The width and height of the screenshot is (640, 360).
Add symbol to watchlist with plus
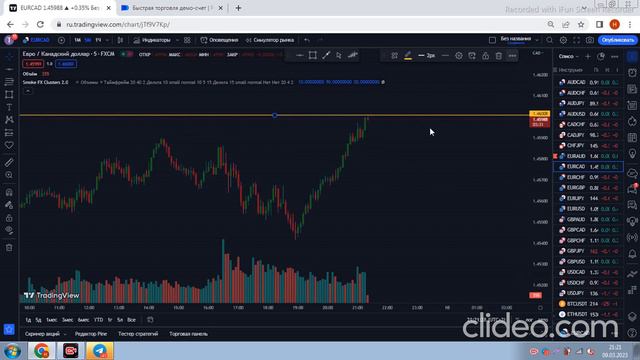(x=588, y=56)
